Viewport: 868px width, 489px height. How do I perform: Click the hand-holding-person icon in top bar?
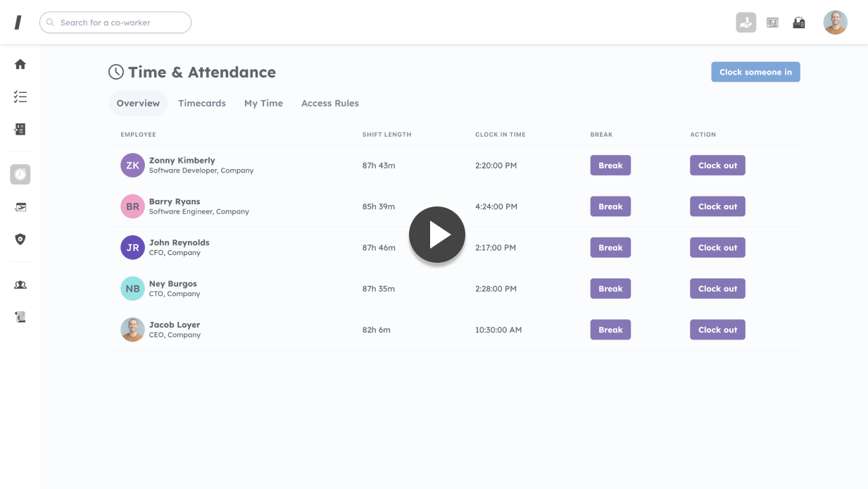pos(746,23)
